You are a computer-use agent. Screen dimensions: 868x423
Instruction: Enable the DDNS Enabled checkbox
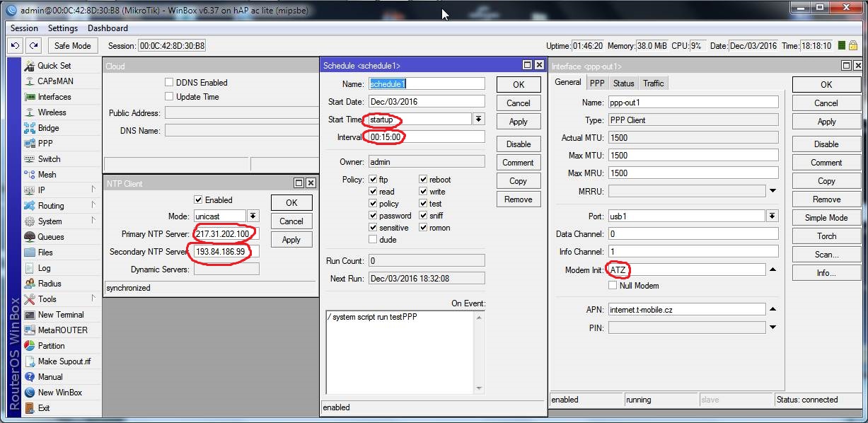(x=169, y=82)
